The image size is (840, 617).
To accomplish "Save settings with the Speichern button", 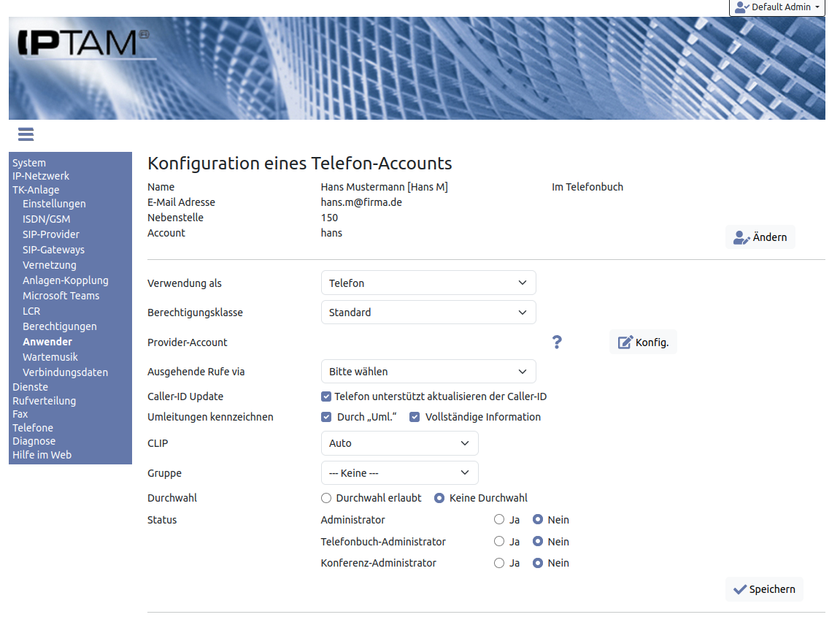I will click(x=764, y=589).
